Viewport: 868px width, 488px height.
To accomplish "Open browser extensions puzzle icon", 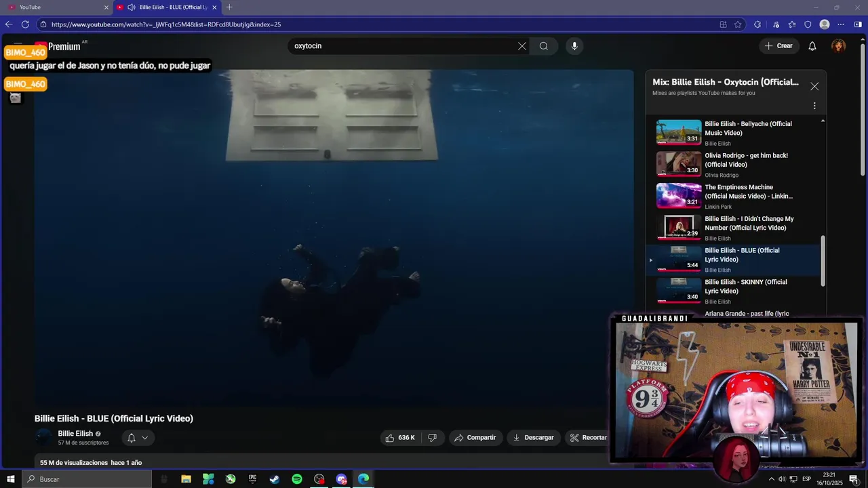I will (x=757, y=24).
